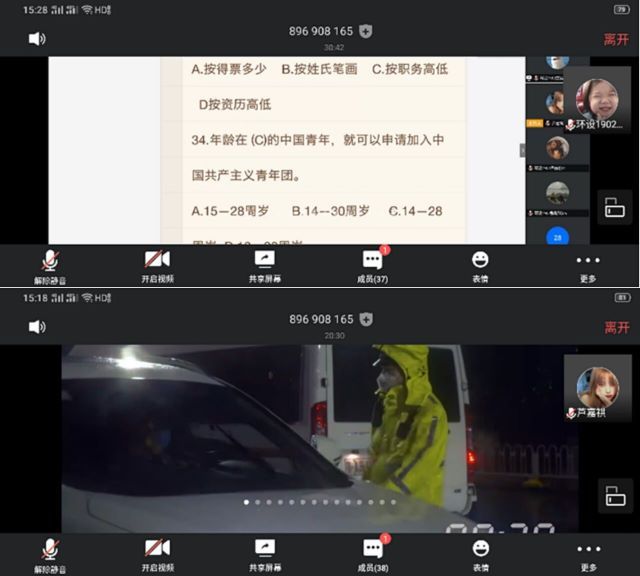This screenshot has height=576, width=640.
Task: Tap the collapse arrow at the shared document's right edge
Action: coord(522,150)
